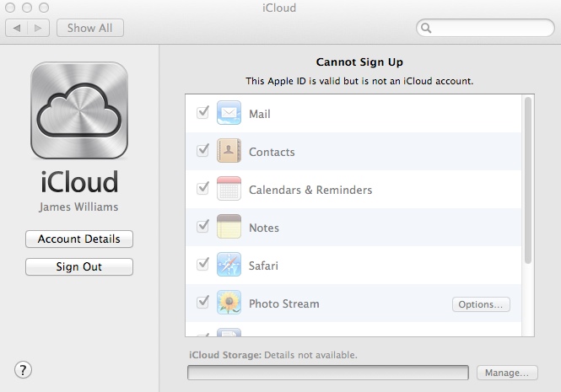The height and width of the screenshot is (392, 561).
Task: Click the 'not an iCloud account' message
Action: (359, 81)
